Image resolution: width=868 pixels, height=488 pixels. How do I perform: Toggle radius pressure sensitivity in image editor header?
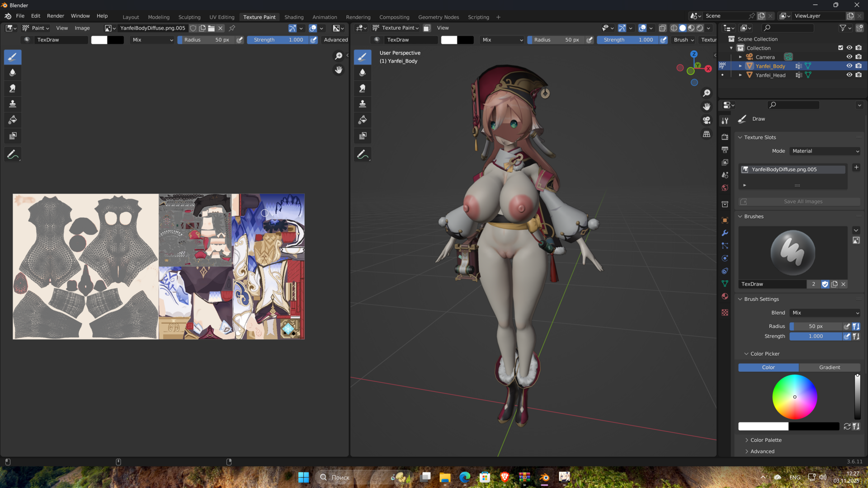[x=240, y=40]
